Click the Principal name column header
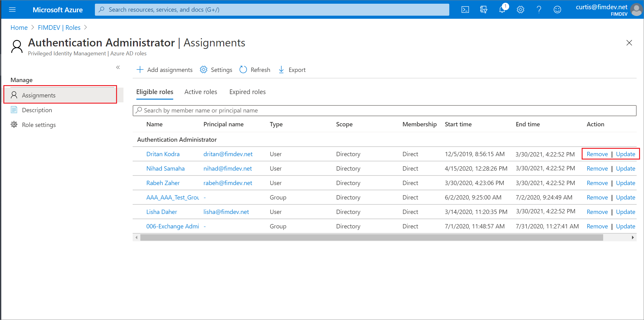Viewport: 644px width, 320px height. 224,124
